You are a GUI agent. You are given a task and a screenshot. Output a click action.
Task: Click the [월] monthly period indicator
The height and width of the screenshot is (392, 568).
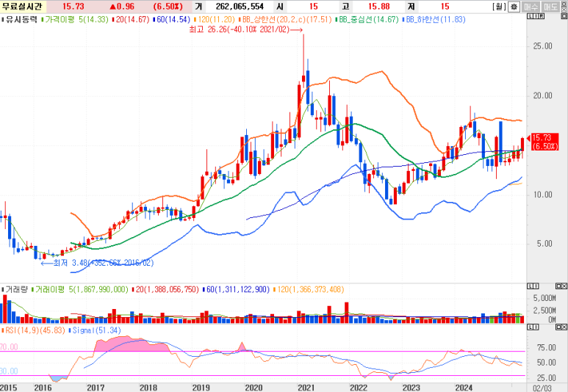(x=499, y=7)
